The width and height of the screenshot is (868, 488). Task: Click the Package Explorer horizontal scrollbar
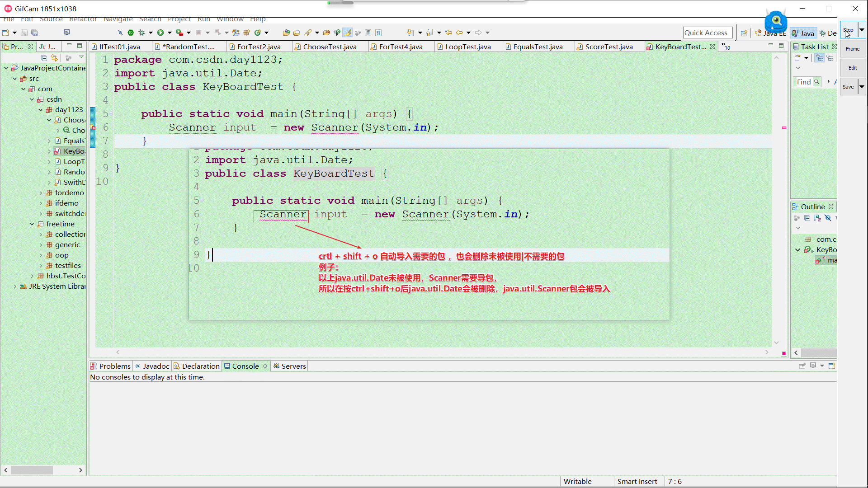[x=32, y=470]
